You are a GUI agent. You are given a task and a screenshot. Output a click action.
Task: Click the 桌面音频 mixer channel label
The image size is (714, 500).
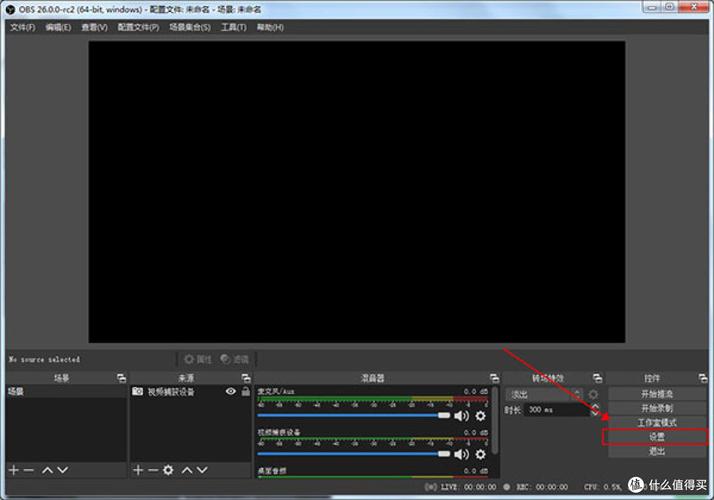coord(272,470)
